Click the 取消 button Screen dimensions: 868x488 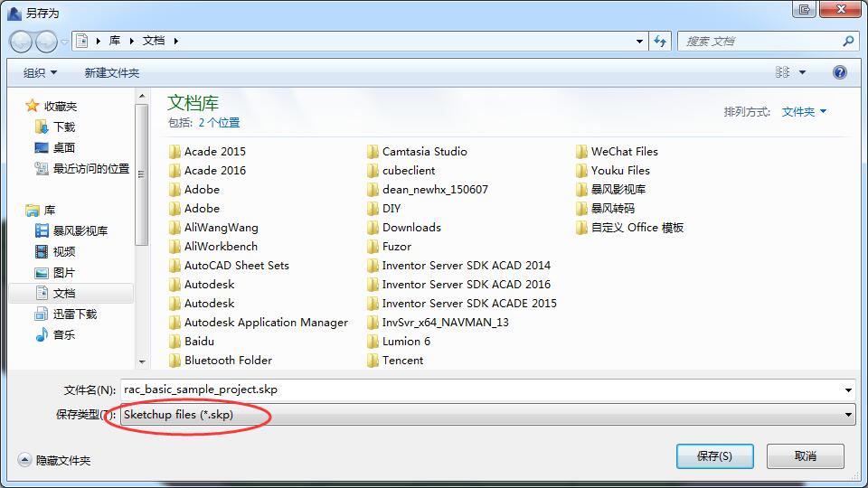click(806, 455)
